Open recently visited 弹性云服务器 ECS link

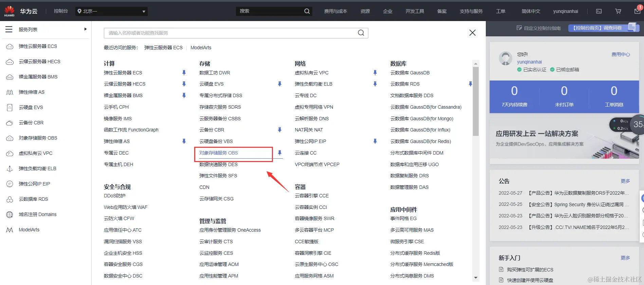pyautogui.click(x=163, y=48)
